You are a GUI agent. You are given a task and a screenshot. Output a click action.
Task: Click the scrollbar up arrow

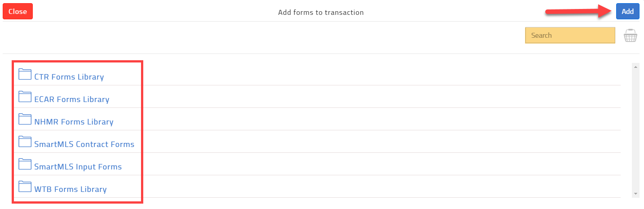[635, 67]
